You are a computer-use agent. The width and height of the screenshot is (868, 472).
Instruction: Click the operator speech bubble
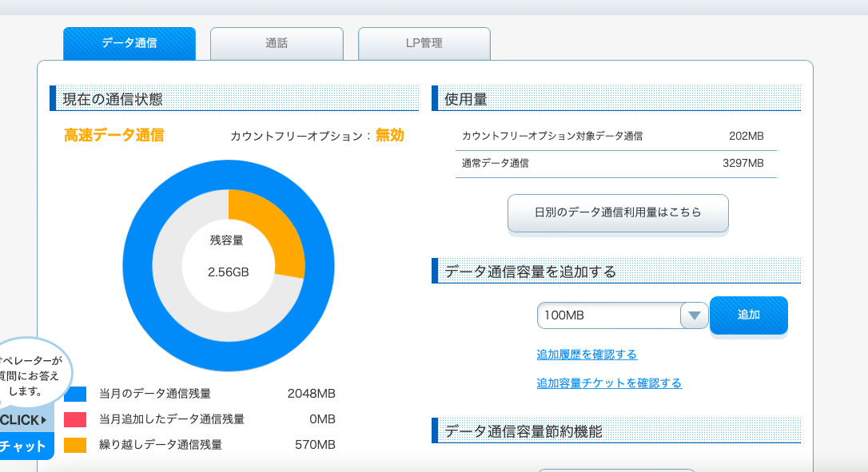point(30,376)
